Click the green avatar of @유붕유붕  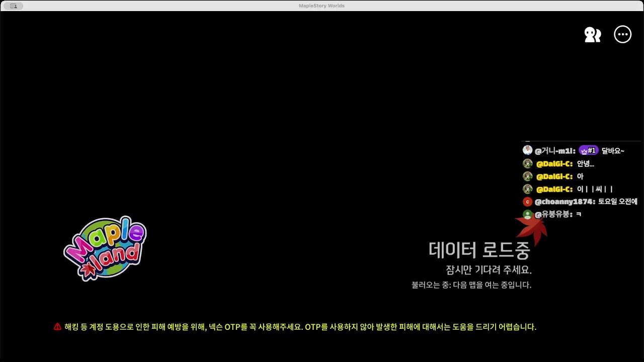[x=527, y=215]
